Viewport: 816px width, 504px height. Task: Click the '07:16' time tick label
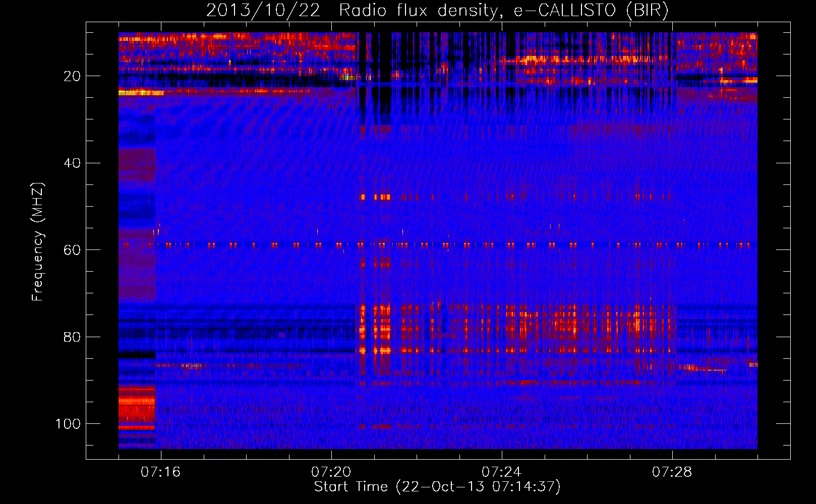[160, 472]
